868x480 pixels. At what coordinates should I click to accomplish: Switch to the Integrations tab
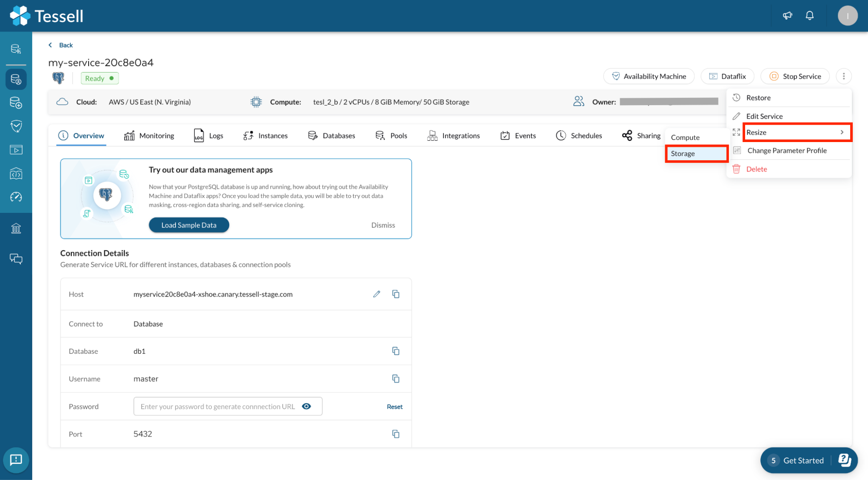(453, 136)
